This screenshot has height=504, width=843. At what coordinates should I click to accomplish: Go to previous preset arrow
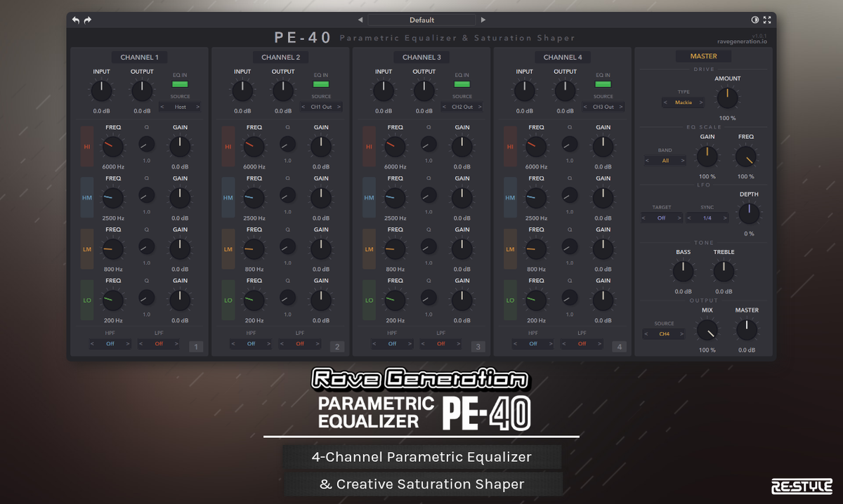[x=360, y=20]
